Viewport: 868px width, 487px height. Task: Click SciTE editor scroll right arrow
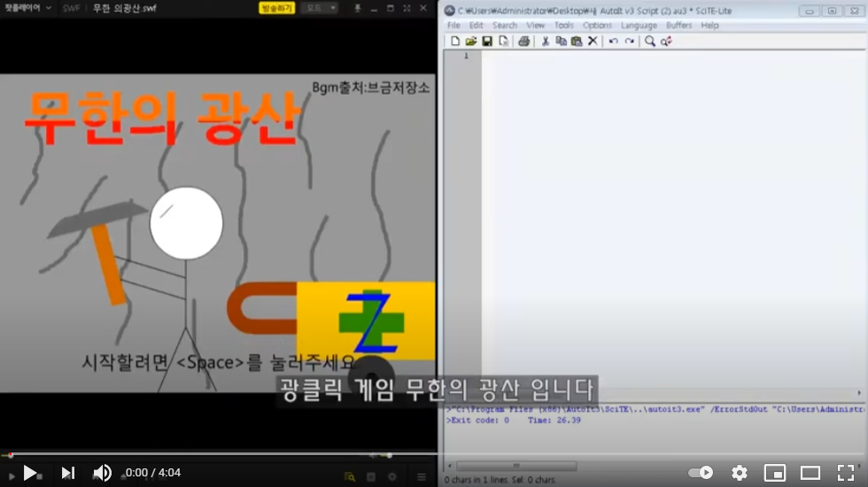[x=859, y=393]
